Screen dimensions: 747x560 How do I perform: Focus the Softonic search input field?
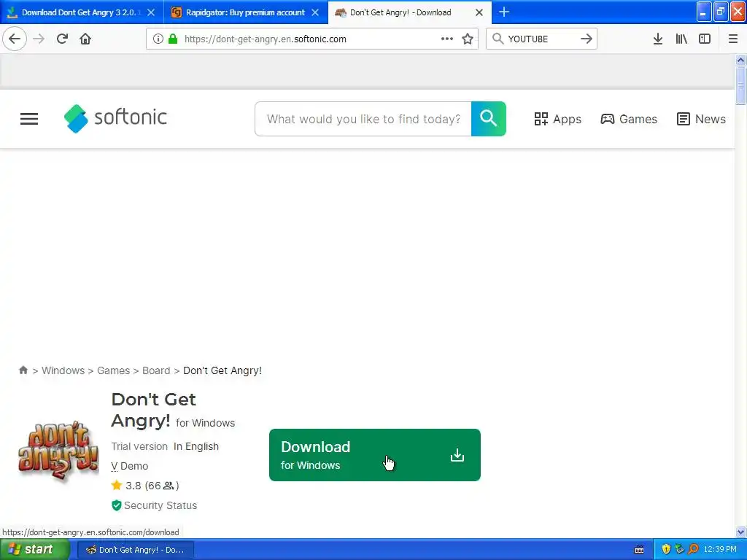[363, 119]
